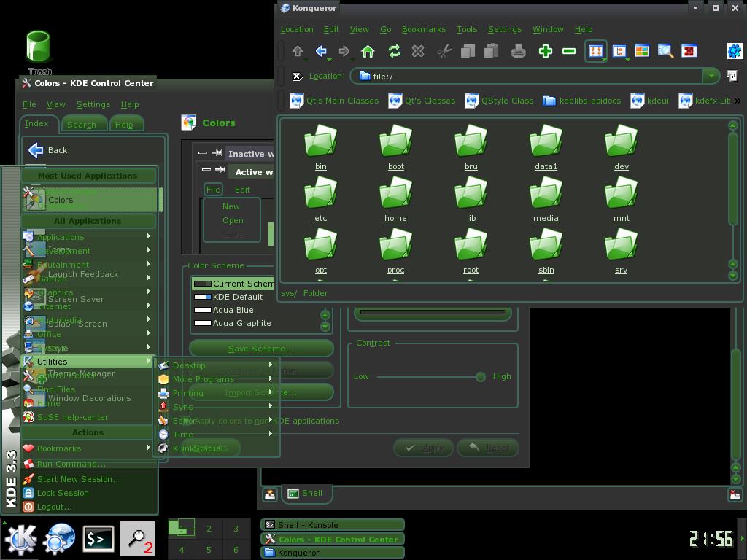Go back using Konqueror's blue Back arrow
Image resolution: width=747 pixels, height=560 pixels.
321,51
